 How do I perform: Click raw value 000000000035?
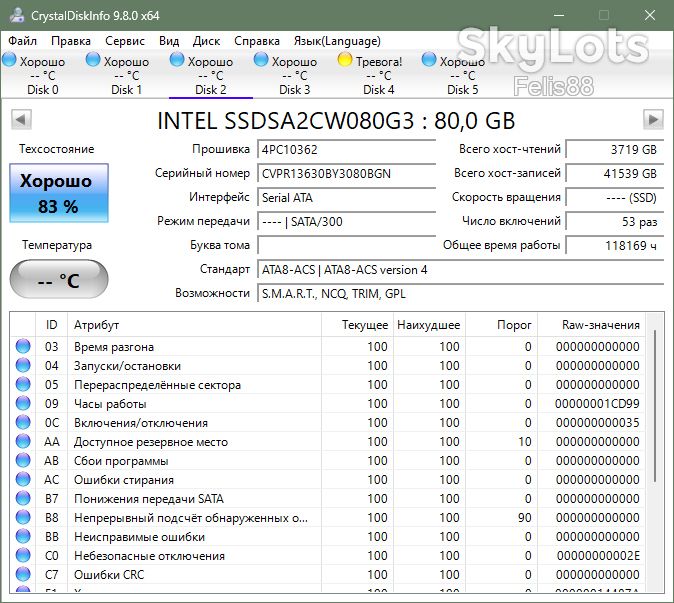[597, 422]
